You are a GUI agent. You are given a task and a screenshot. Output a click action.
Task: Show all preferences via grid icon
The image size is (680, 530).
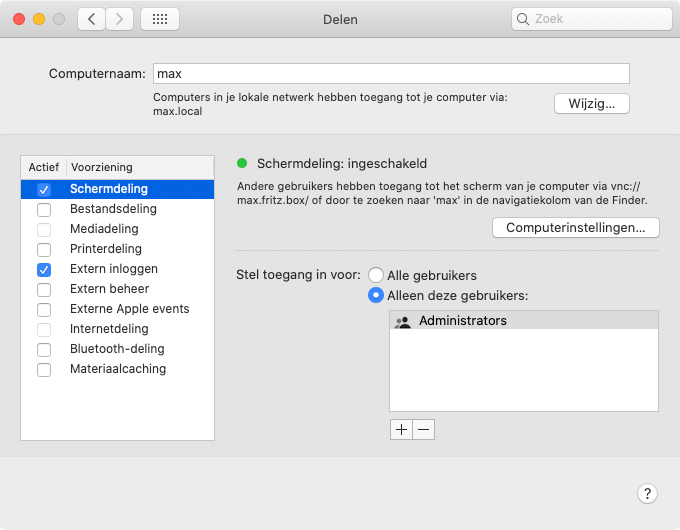click(x=160, y=19)
